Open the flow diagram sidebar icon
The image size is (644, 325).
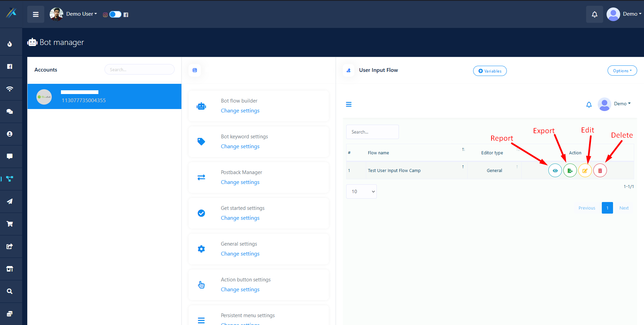click(10, 179)
